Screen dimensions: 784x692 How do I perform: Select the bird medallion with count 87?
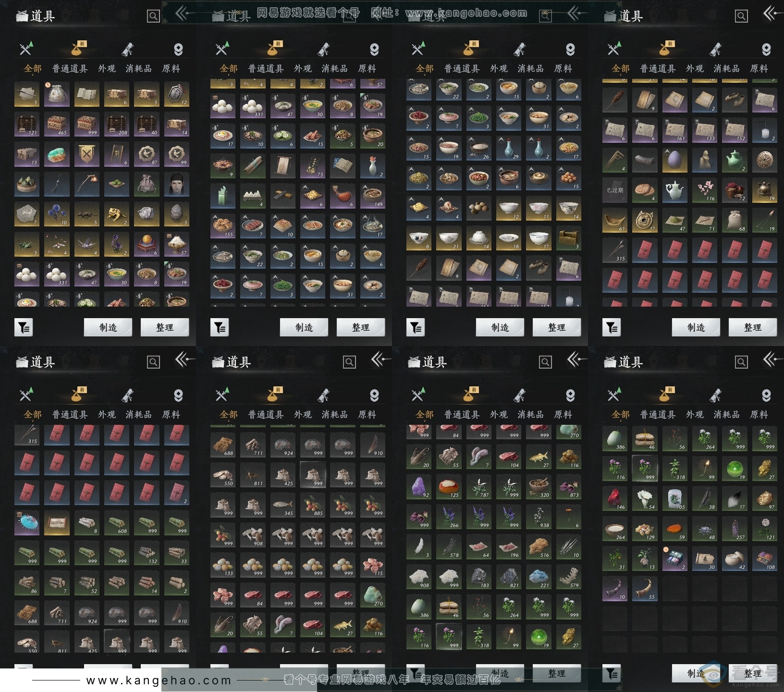147,155
